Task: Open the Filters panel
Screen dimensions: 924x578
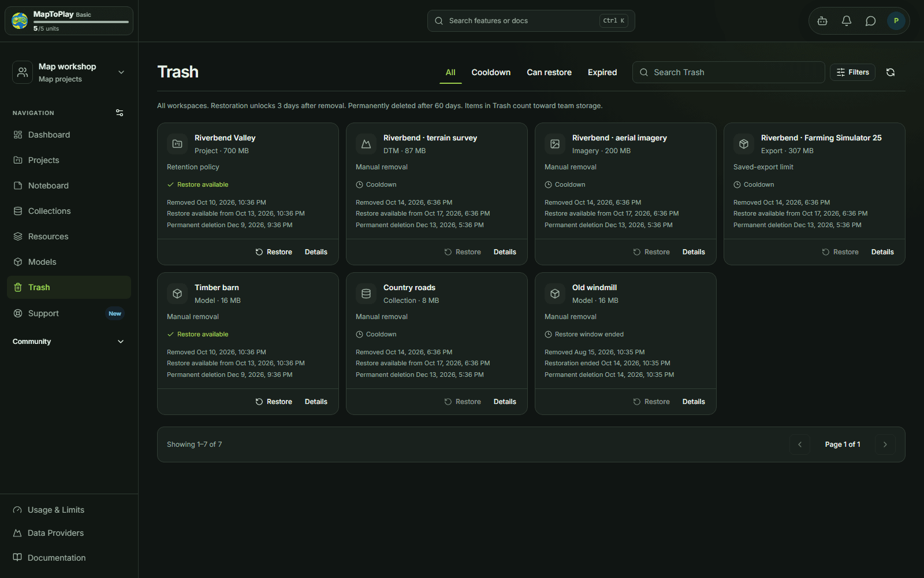Action: tap(852, 72)
